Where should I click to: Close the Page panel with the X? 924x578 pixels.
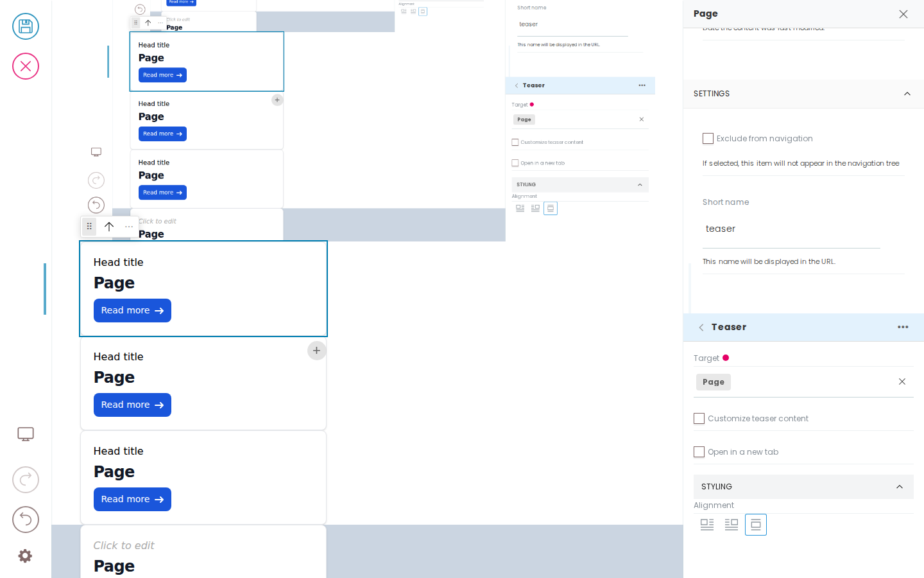pyautogui.click(x=903, y=14)
